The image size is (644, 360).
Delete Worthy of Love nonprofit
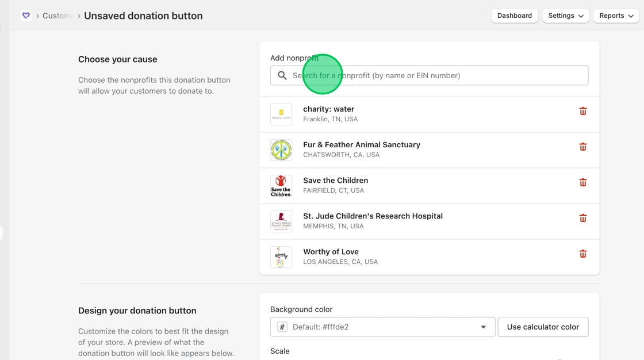[x=583, y=254]
